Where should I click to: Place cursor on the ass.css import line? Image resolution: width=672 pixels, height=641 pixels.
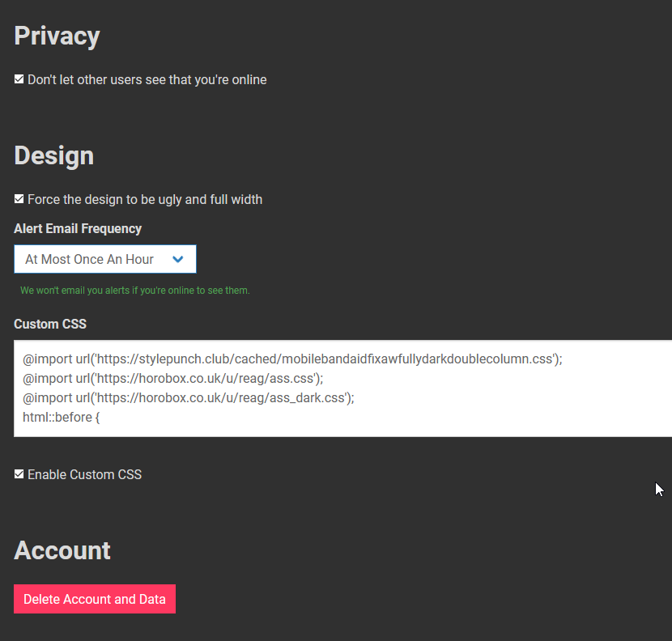pos(172,378)
